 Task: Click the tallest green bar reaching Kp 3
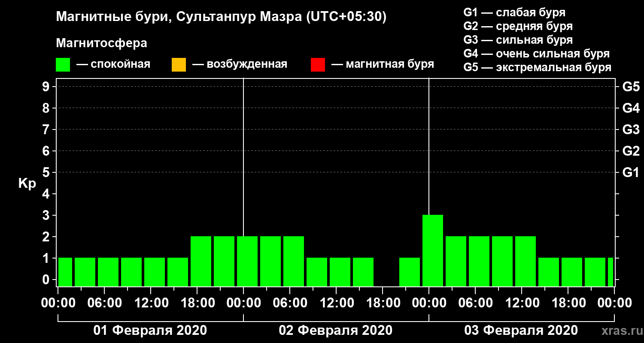pos(433,251)
